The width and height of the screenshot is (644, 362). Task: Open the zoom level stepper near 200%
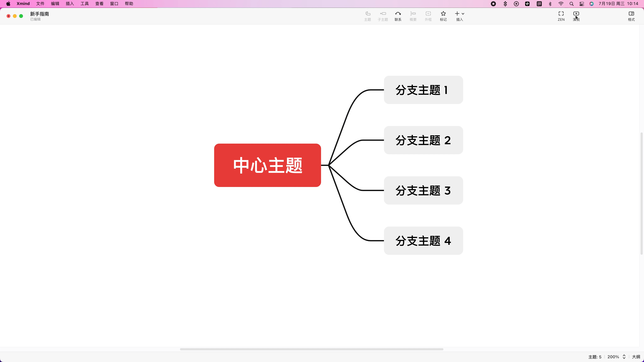624,357
